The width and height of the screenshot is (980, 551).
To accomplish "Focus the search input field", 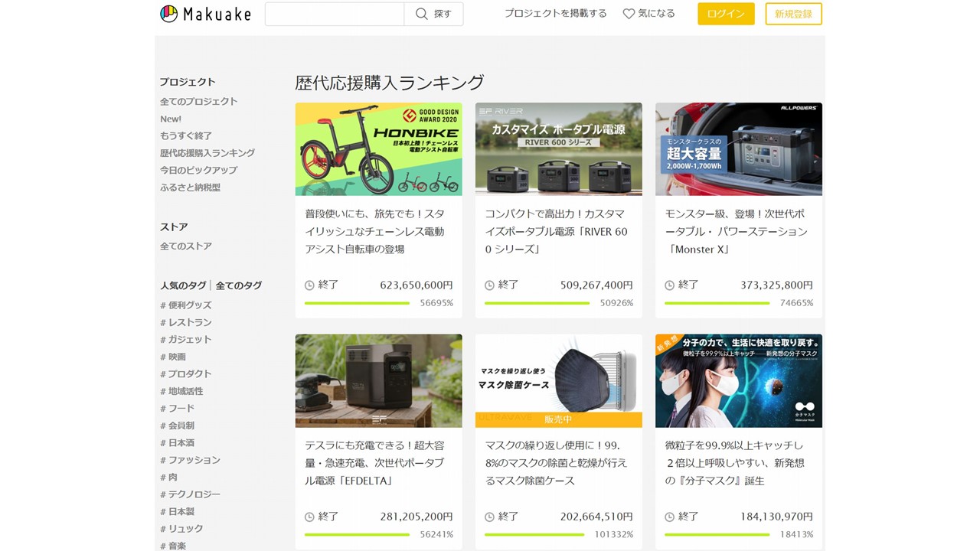I will (335, 14).
